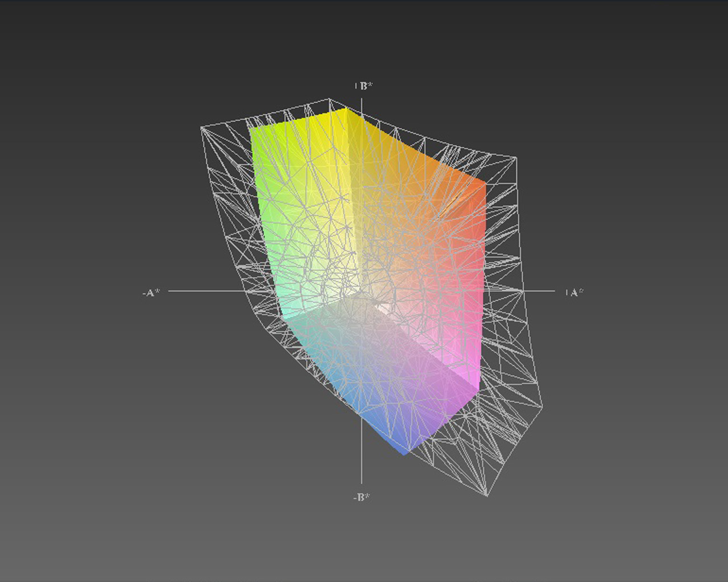
Task: Click the -A* axis label
Action: point(151,293)
